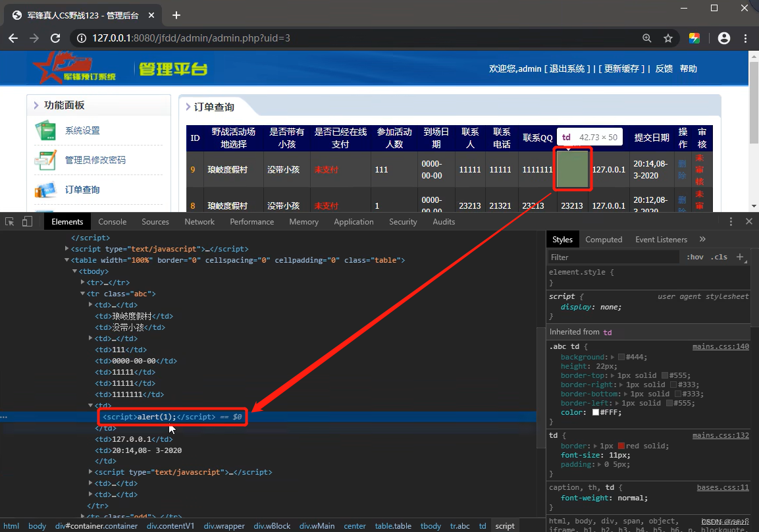Go to the Performance tab

(x=251, y=222)
